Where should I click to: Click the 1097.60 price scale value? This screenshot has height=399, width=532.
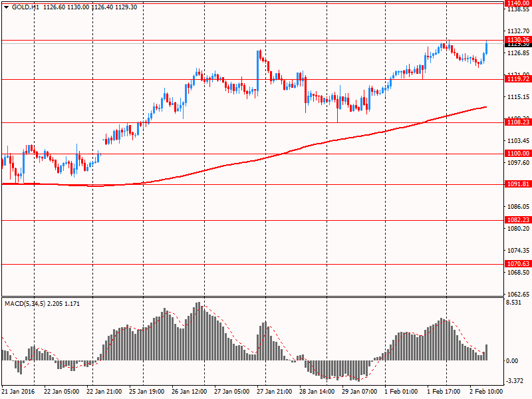(x=518, y=163)
